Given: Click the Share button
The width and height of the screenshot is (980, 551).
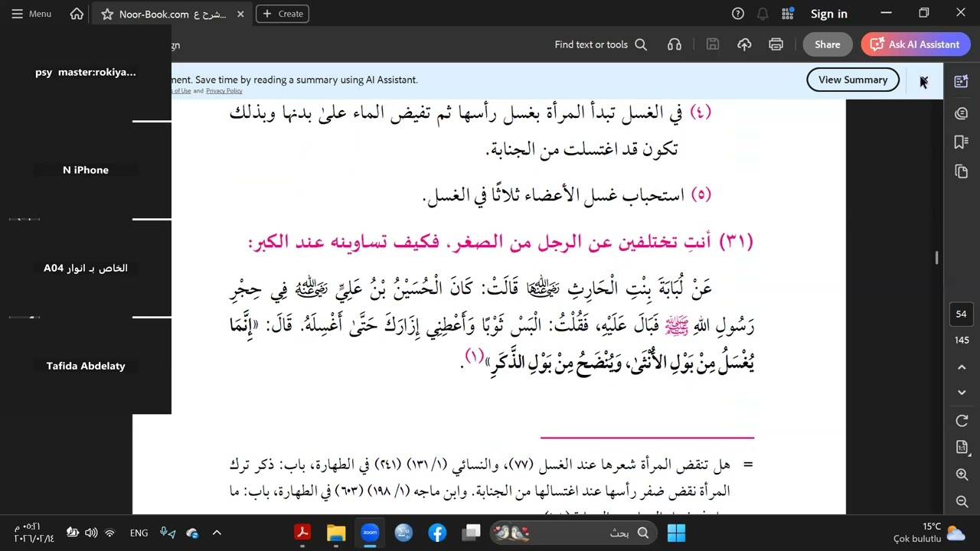Looking at the screenshot, I should [828, 44].
